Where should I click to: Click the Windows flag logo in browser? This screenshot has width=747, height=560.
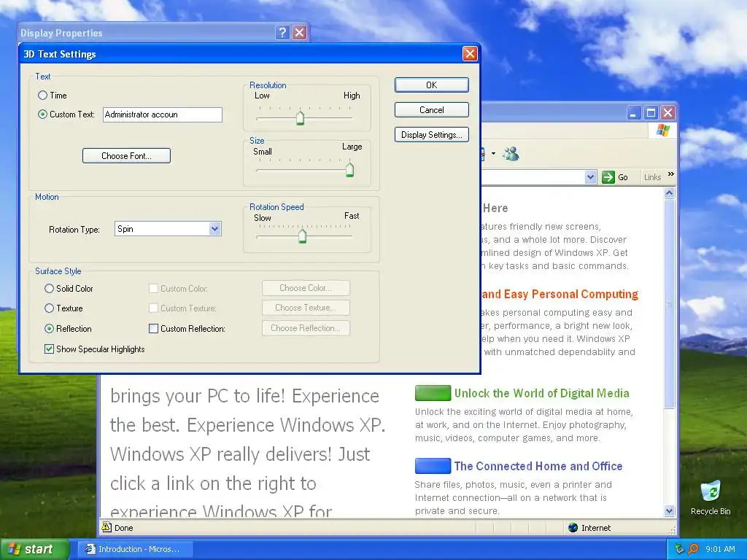662,130
